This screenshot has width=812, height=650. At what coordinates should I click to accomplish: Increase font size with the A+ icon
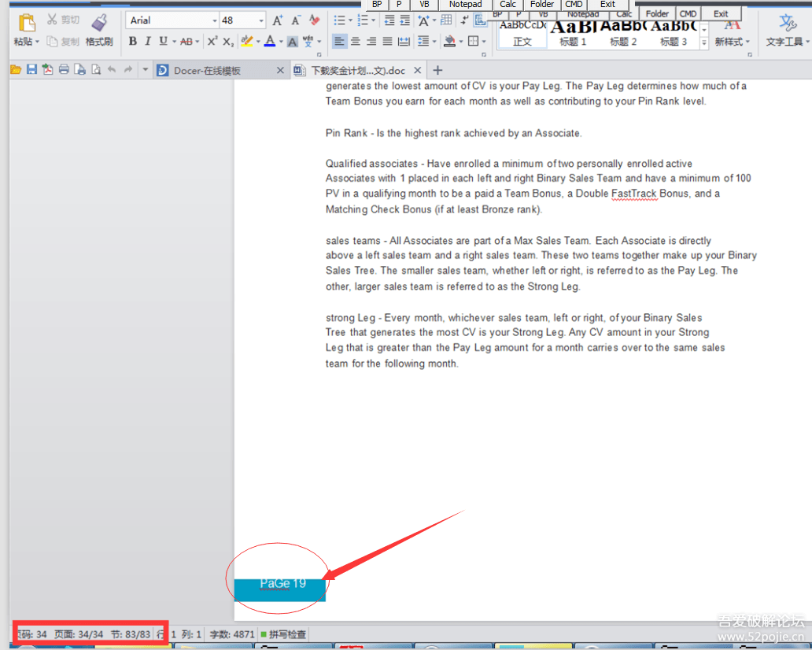[278, 20]
